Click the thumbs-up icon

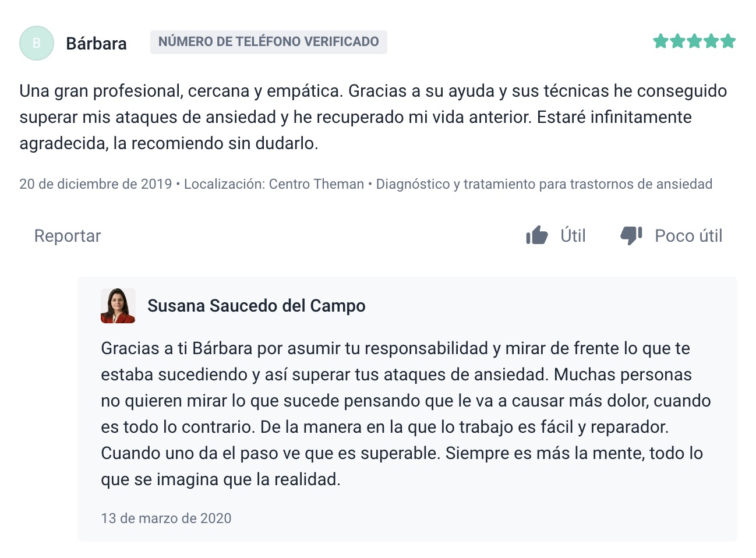[536, 236]
